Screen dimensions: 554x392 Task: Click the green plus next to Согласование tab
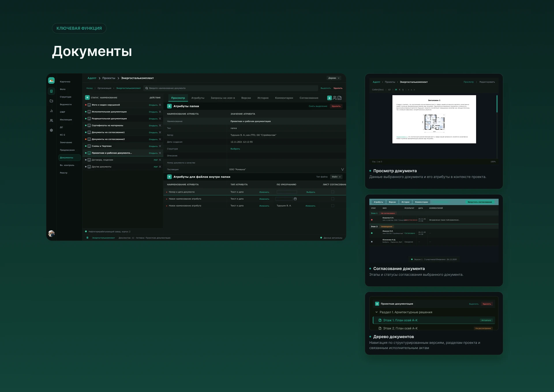pyautogui.click(x=329, y=98)
